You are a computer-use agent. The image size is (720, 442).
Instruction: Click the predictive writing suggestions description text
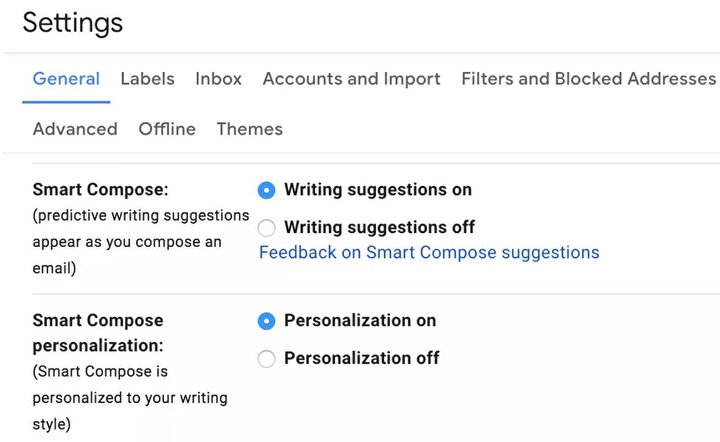point(141,241)
